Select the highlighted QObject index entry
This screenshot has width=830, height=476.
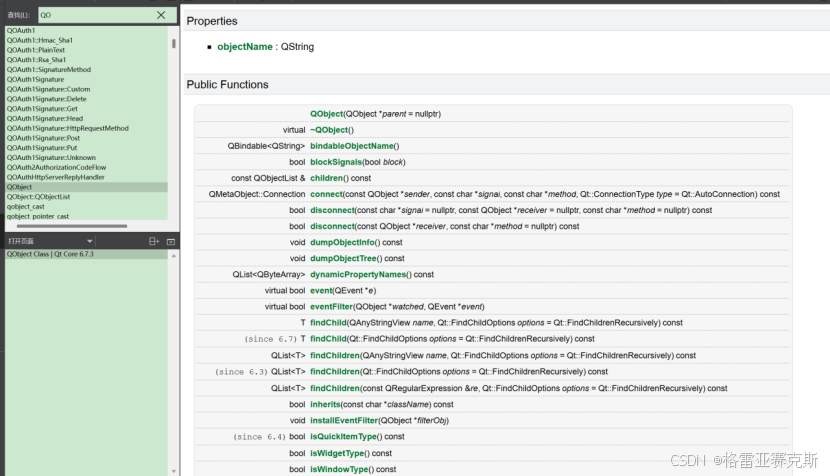[x=86, y=187]
